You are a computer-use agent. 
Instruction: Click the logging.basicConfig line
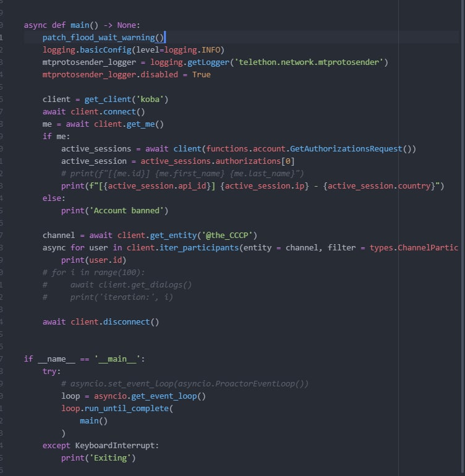(134, 50)
